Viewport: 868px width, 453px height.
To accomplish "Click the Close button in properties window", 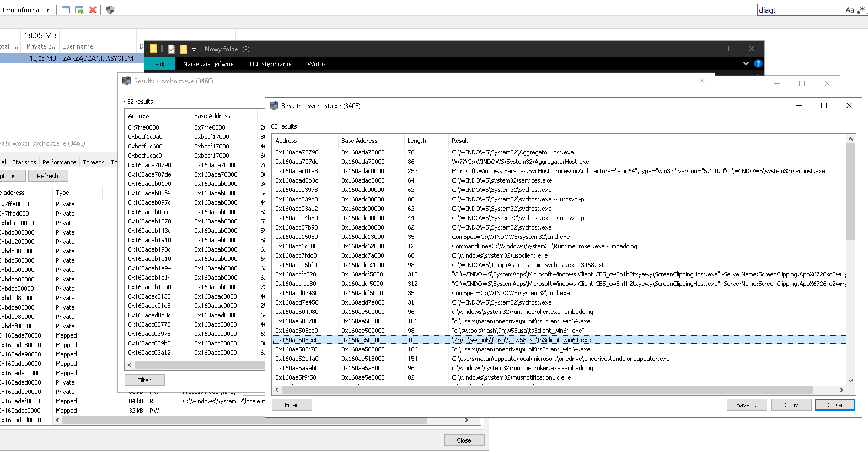I will 464,440.
